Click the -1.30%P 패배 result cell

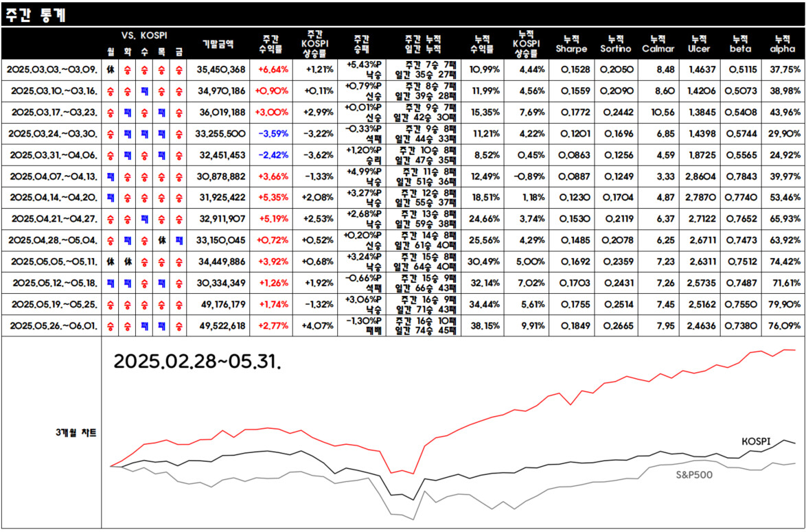[x=363, y=325]
